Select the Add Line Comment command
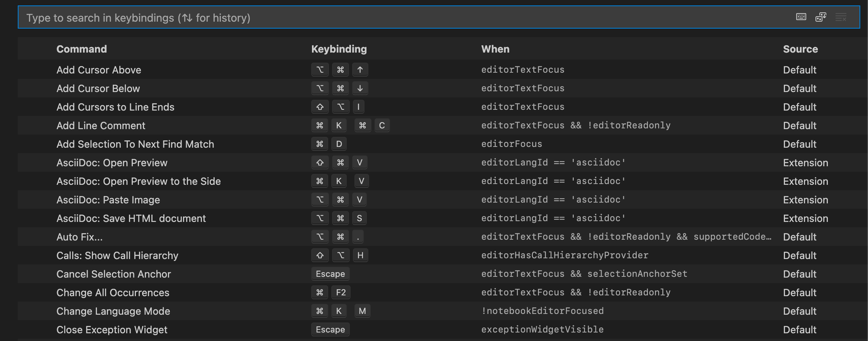The image size is (868, 341). tap(101, 126)
